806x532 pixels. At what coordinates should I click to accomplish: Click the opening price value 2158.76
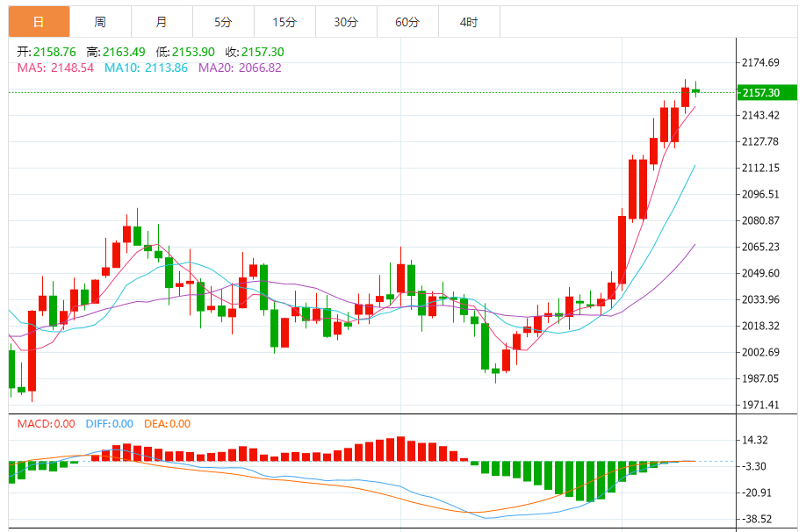[x=54, y=52]
